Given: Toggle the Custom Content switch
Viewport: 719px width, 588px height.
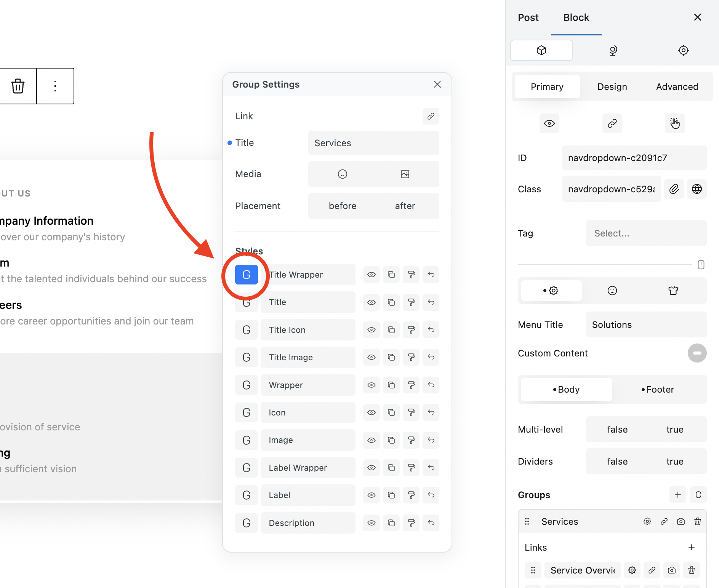Looking at the screenshot, I should (697, 353).
